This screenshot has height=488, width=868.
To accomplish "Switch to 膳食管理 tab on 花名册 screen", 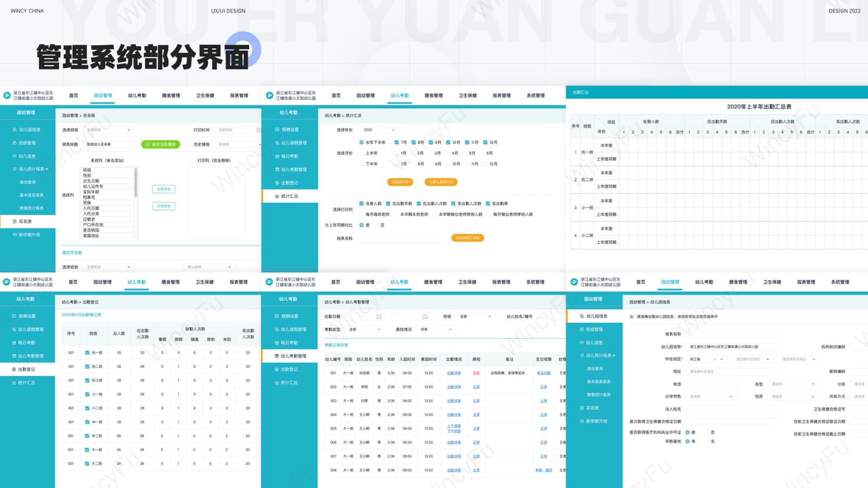I will (171, 95).
